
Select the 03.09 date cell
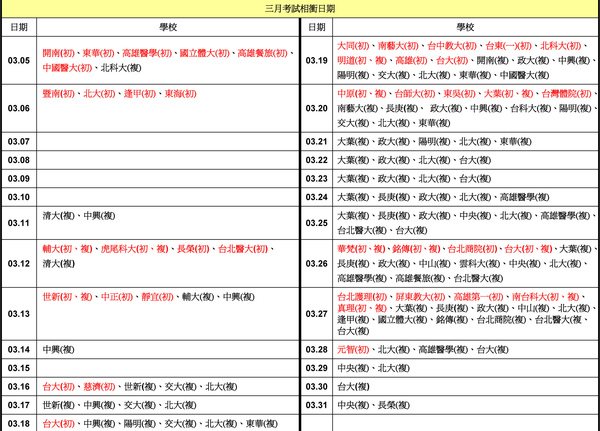tap(19, 179)
